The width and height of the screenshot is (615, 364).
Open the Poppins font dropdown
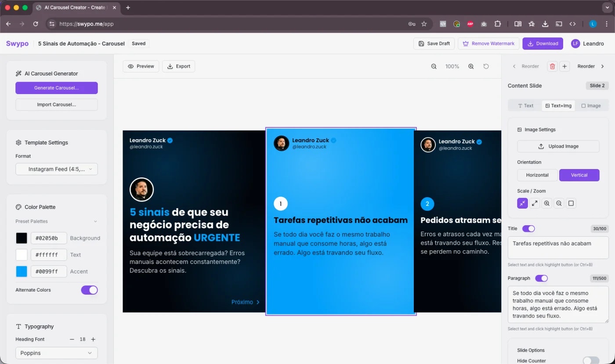56,353
